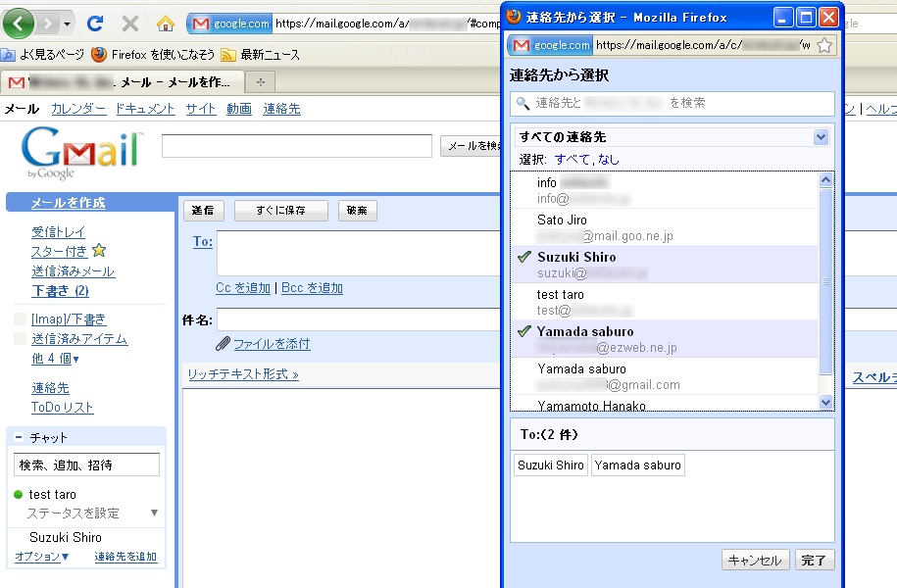The width and height of the screenshot is (897, 588).
Task: Click the Gmail logo
Action: [81, 152]
